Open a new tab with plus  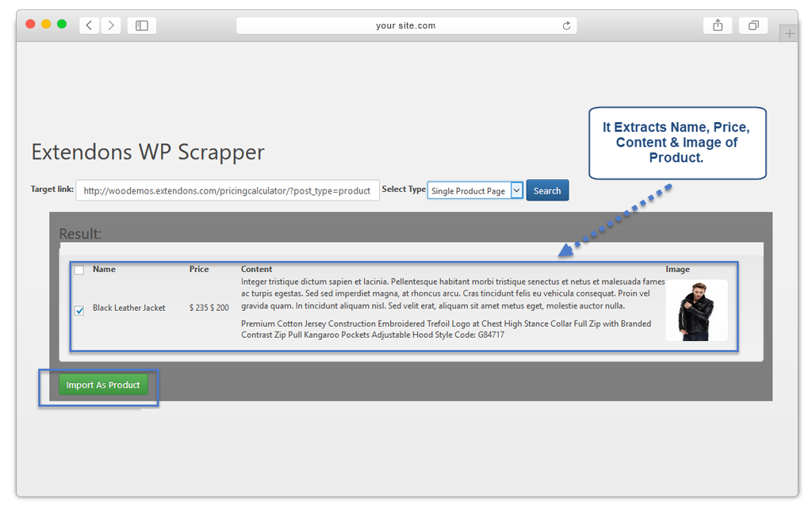coord(788,33)
